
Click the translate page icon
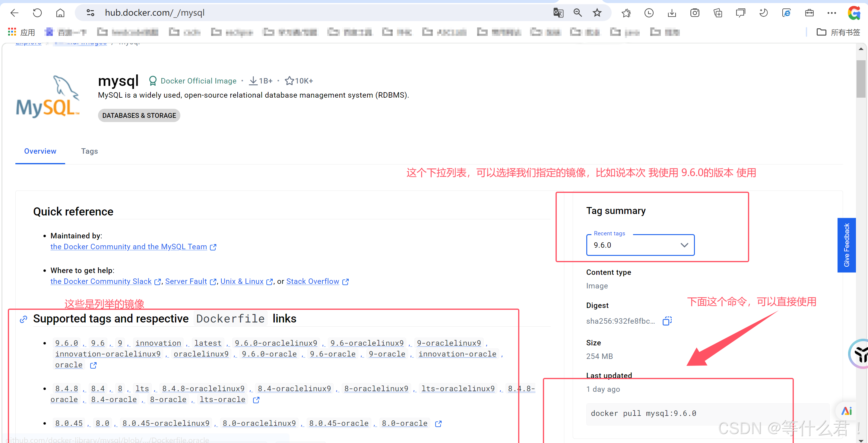click(558, 13)
